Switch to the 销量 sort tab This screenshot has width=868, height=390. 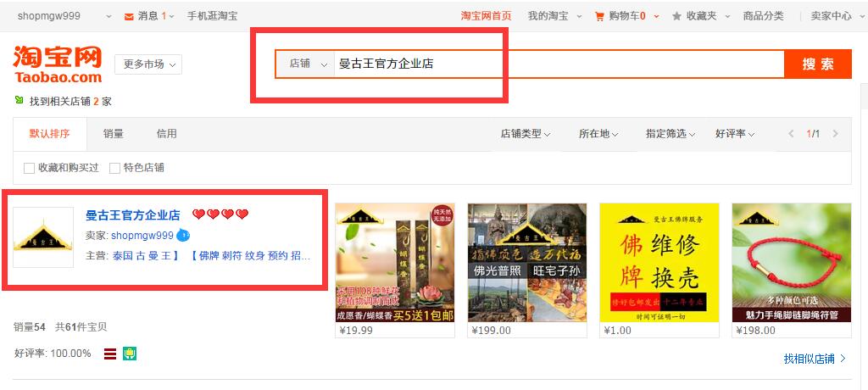tap(114, 133)
